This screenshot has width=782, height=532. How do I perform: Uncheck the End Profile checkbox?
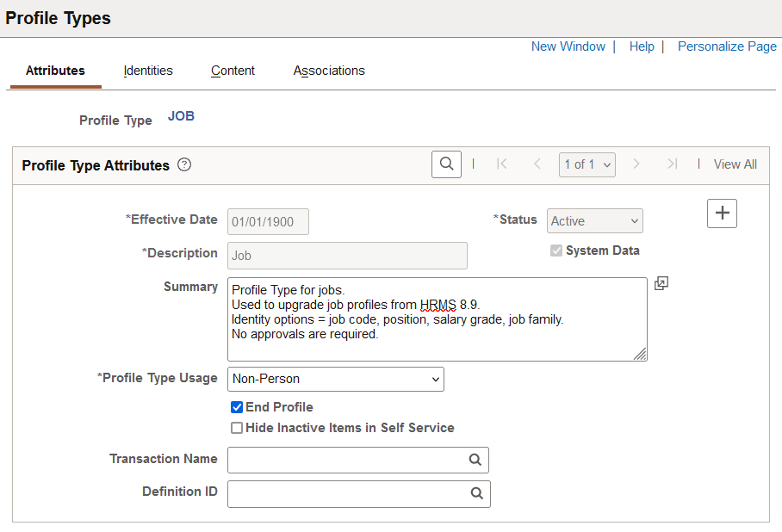click(x=236, y=407)
